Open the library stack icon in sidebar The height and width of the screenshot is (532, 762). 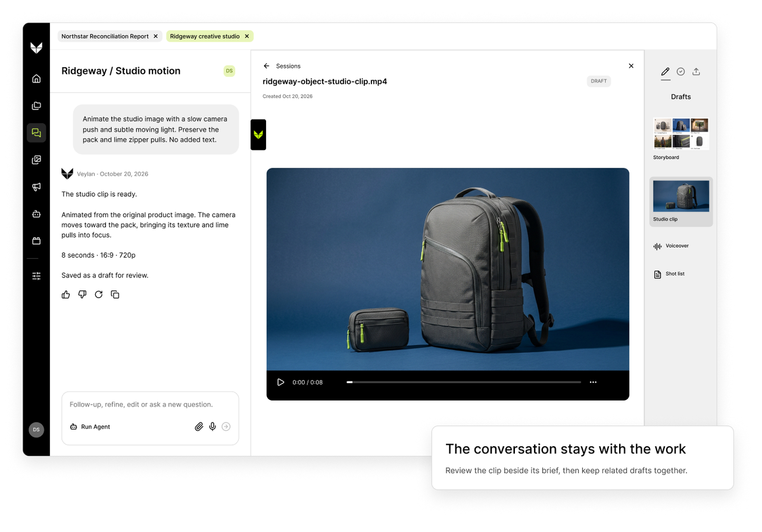coord(36,106)
